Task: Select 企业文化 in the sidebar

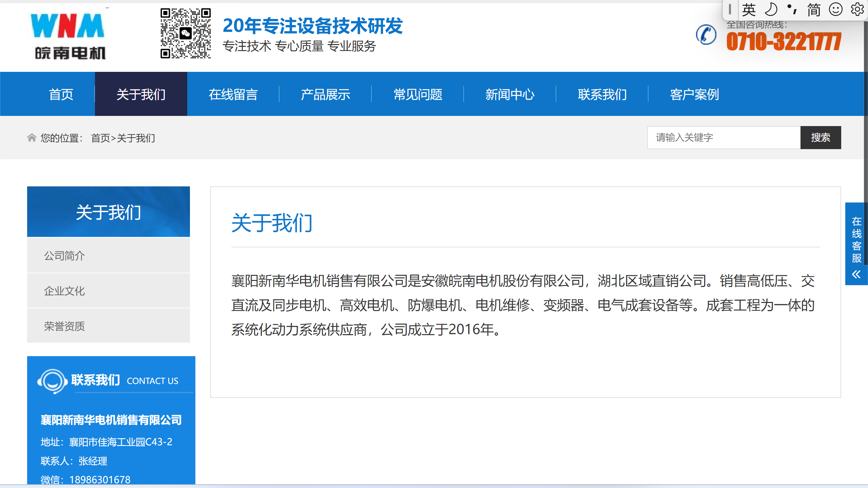Action: pyautogui.click(x=64, y=291)
